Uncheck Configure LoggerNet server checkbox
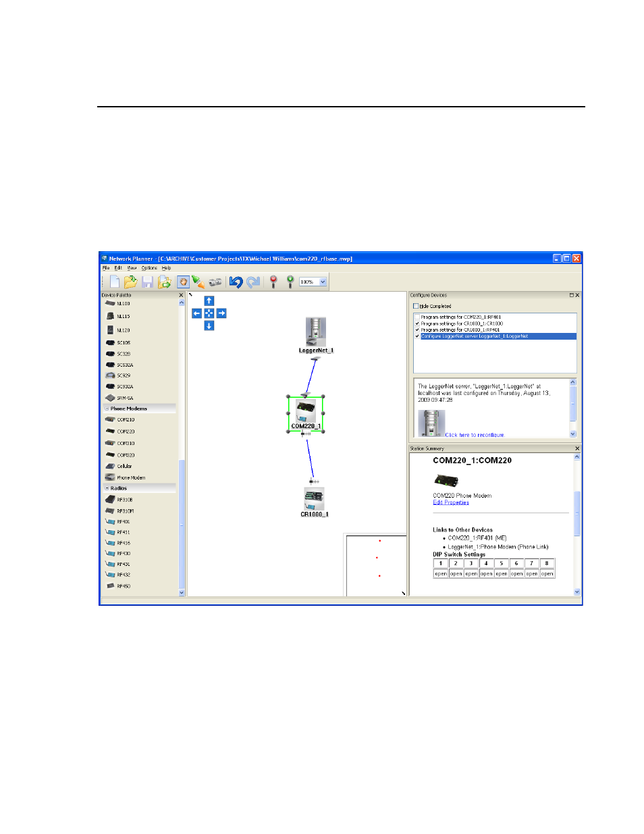 tap(417, 336)
